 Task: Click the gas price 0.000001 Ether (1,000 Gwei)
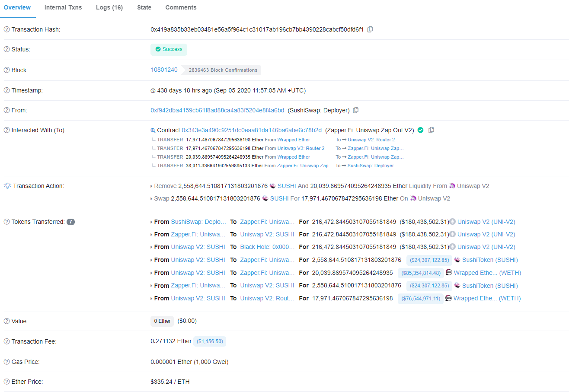189,362
